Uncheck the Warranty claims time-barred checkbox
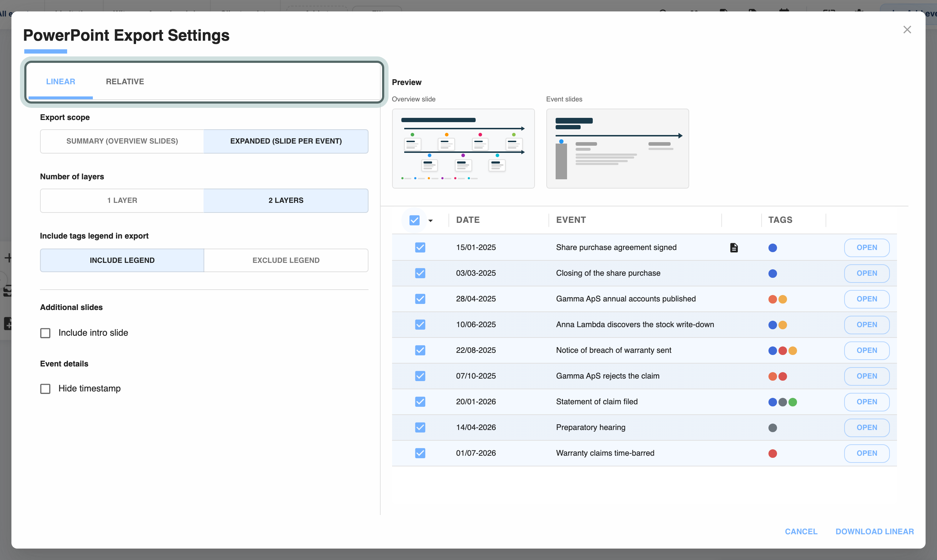Viewport: 937px width, 560px height. 420,453
